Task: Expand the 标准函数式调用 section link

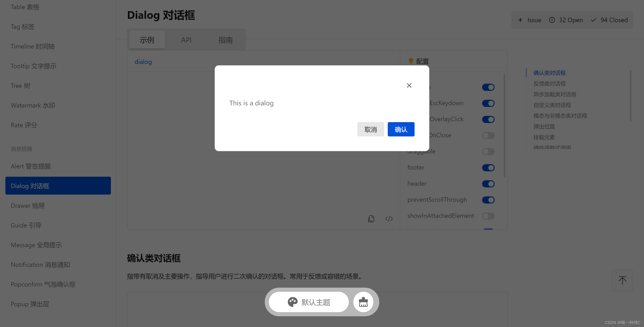Action: [x=552, y=147]
